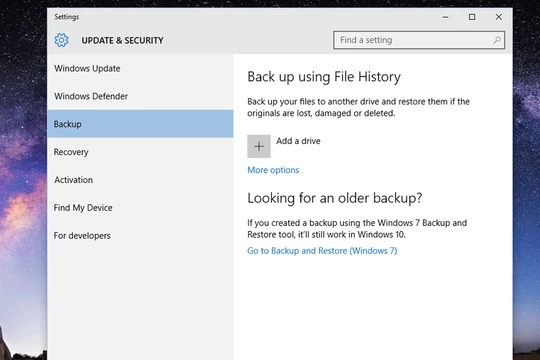Open Find My Device page

coord(140,208)
